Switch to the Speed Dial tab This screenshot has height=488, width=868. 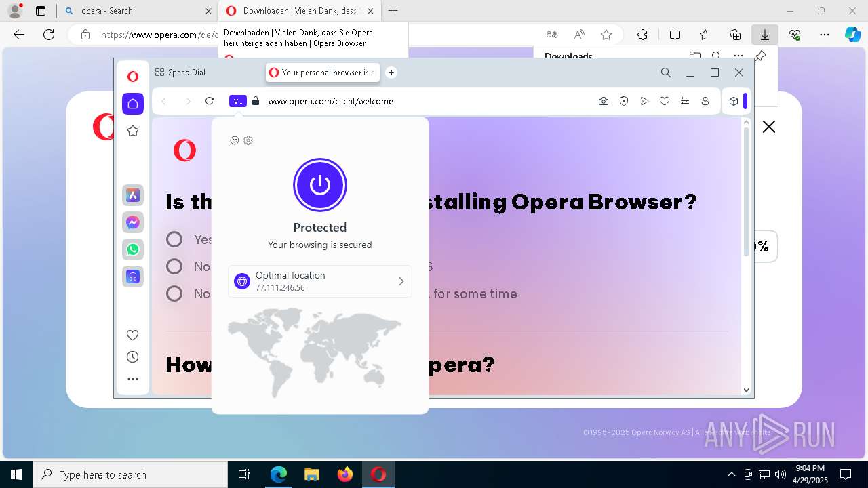(180, 73)
